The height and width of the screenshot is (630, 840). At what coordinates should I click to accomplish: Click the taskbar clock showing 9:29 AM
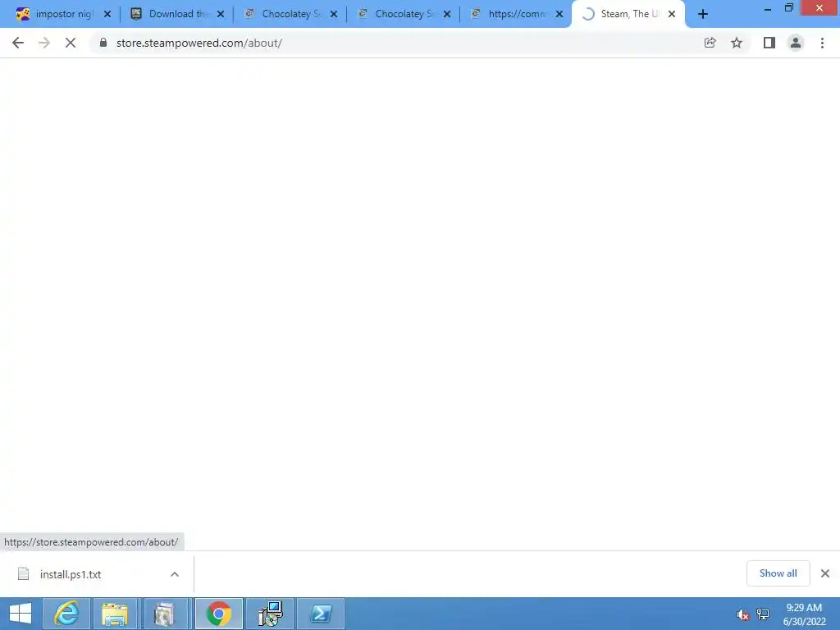coord(804,614)
